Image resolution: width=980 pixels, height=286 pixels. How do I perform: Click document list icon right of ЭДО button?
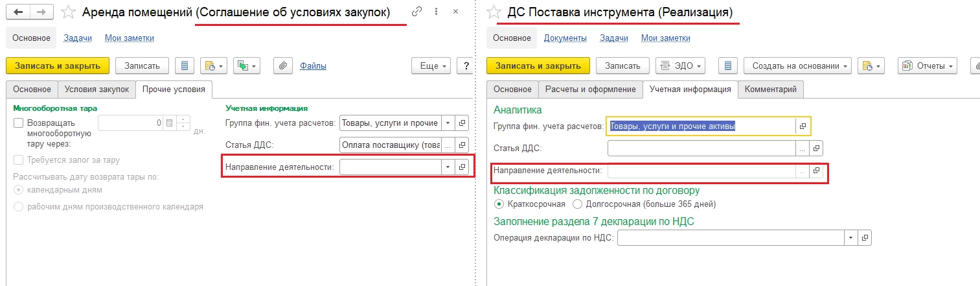click(x=728, y=66)
